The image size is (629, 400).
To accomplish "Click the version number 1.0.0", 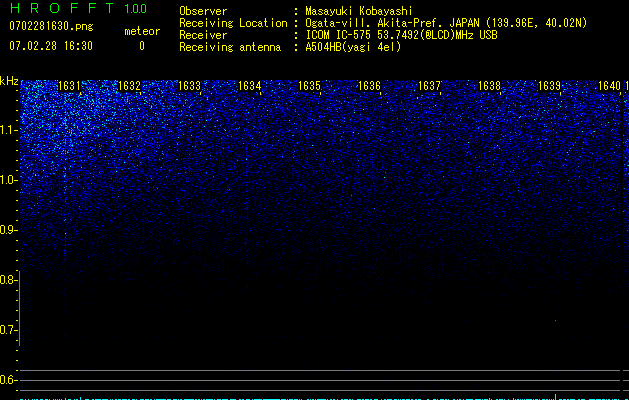I will (136, 9).
